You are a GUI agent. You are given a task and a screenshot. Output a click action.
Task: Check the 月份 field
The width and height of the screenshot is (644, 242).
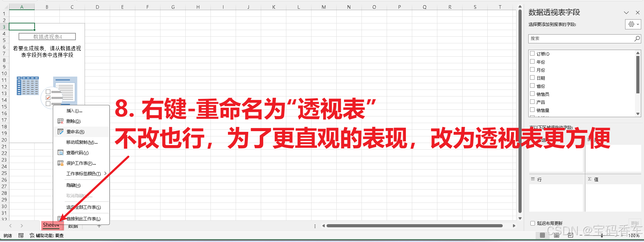click(x=532, y=70)
